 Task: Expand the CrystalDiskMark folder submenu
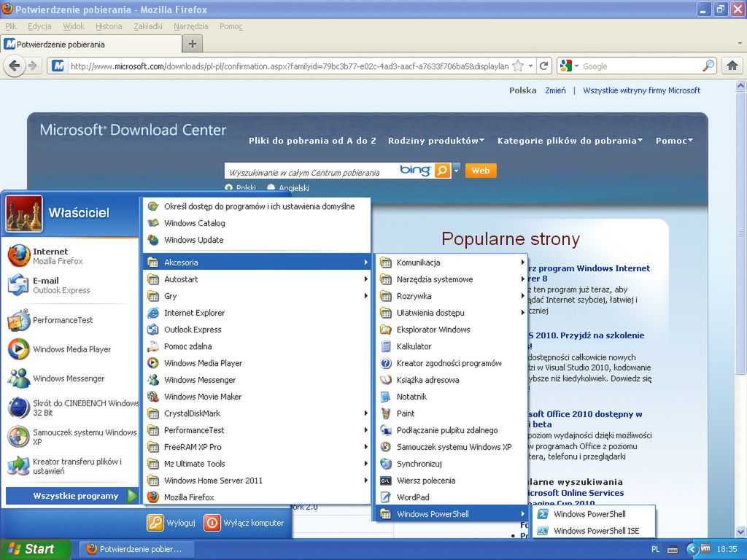click(x=257, y=413)
